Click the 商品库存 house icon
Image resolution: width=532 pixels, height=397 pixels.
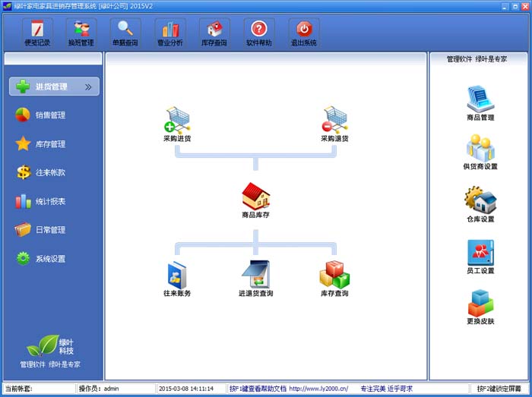point(255,197)
